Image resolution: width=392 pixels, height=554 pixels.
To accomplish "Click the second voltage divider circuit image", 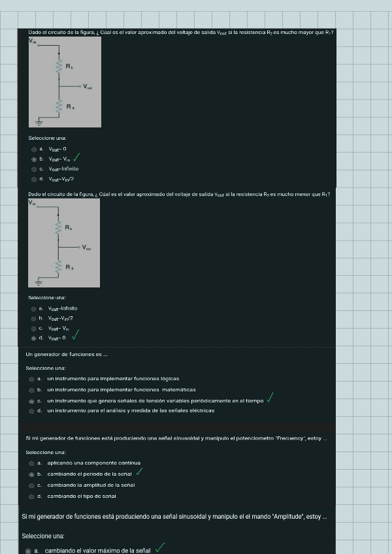I will [64, 242].
